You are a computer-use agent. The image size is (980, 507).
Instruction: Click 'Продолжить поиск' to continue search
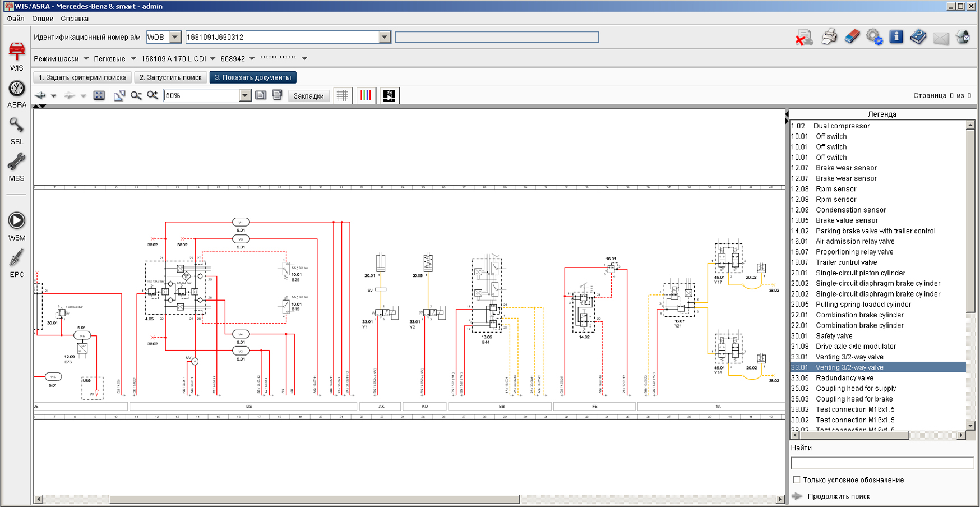point(838,496)
